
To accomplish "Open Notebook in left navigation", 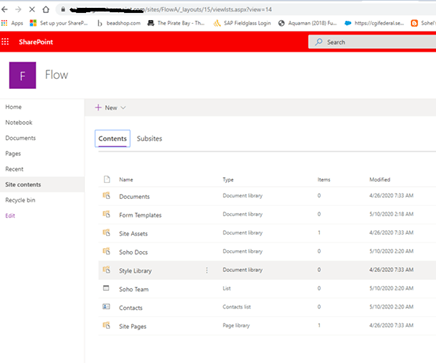I will coord(19,122).
